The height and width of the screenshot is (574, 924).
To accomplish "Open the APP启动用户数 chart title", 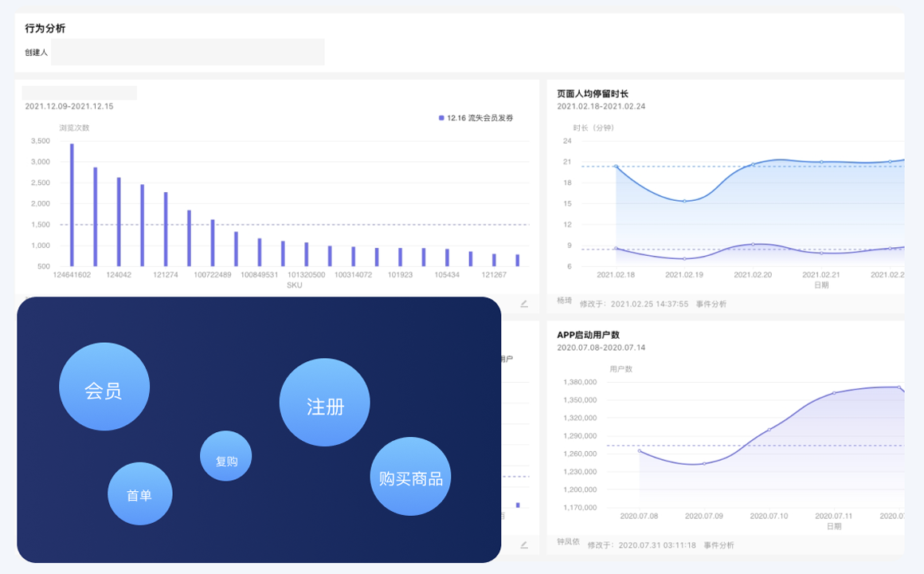I will [588, 335].
